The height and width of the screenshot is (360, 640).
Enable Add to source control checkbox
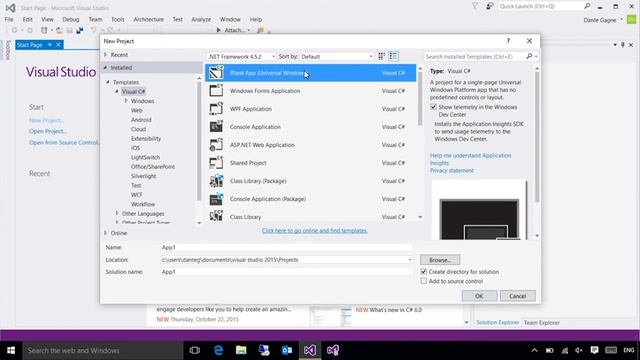(424, 281)
